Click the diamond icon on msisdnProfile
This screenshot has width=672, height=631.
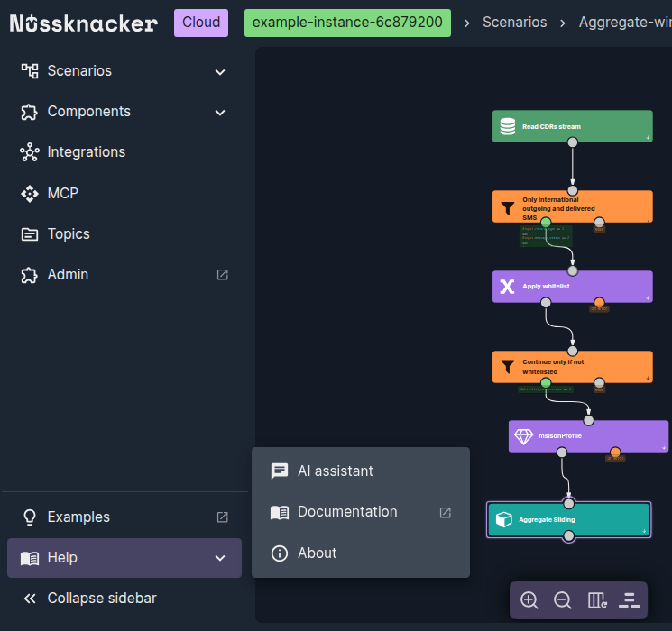point(523,436)
